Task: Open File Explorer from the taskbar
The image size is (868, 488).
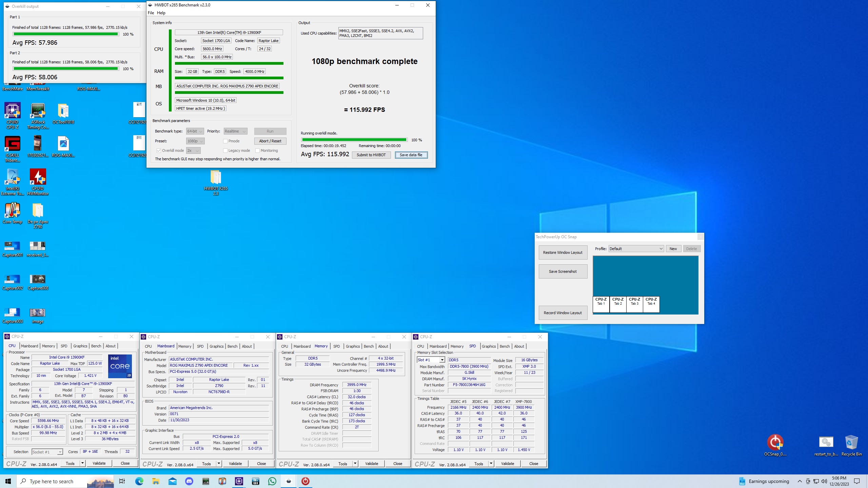Action: pyautogui.click(x=156, y=481)
